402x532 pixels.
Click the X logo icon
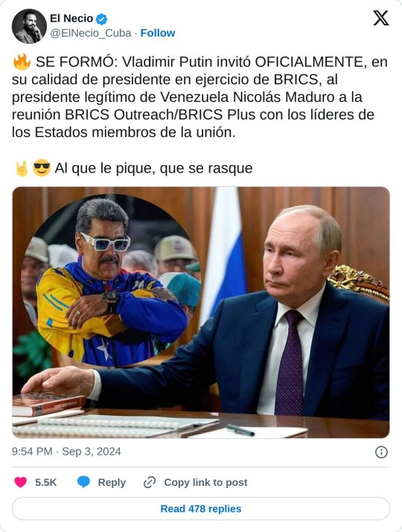(x=381, y=18)
